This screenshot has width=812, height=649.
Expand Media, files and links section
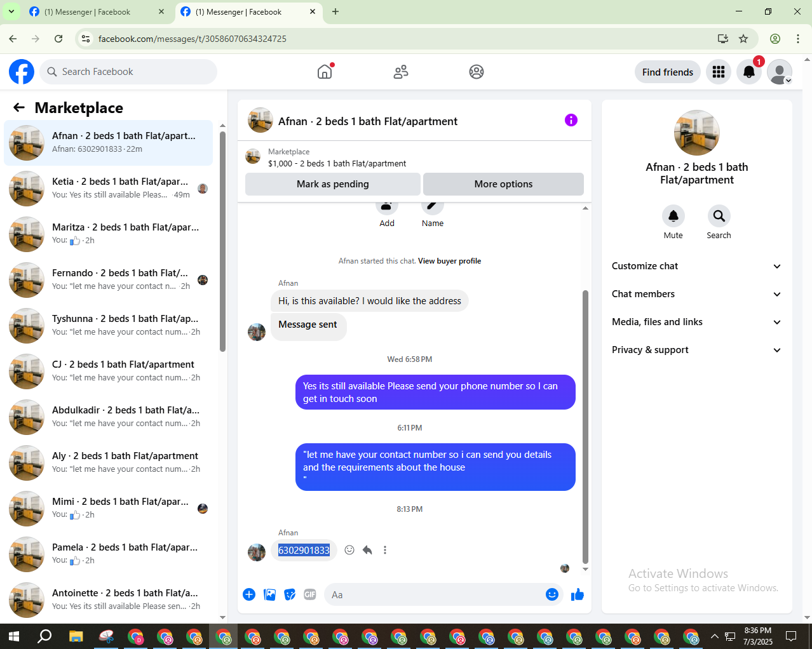click(x=696, y=322)
